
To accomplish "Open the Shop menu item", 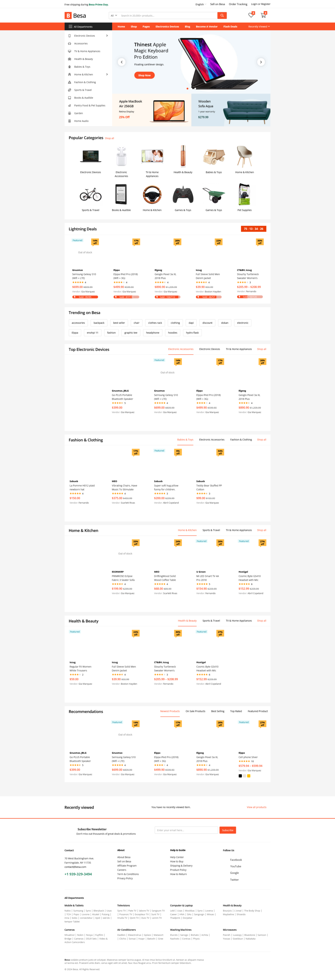I will 134,26.
